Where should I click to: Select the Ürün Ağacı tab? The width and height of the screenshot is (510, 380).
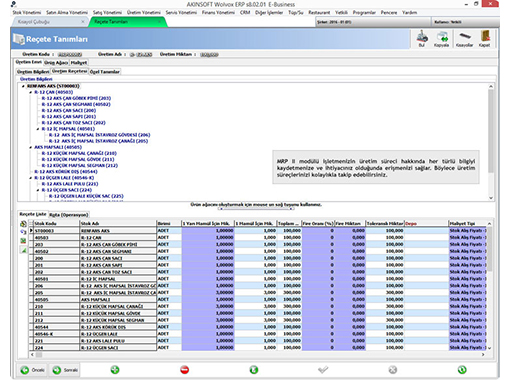click(x=56, y=62)
